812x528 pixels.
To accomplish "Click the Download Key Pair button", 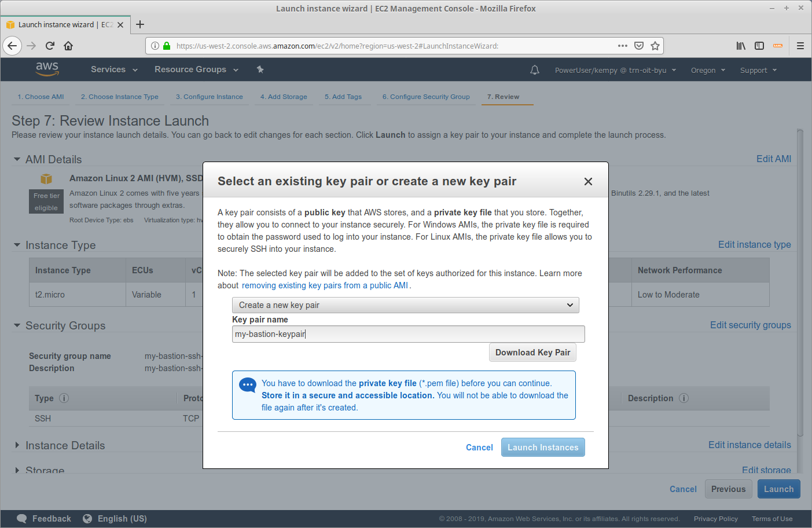I will click(x=533, y=353).
